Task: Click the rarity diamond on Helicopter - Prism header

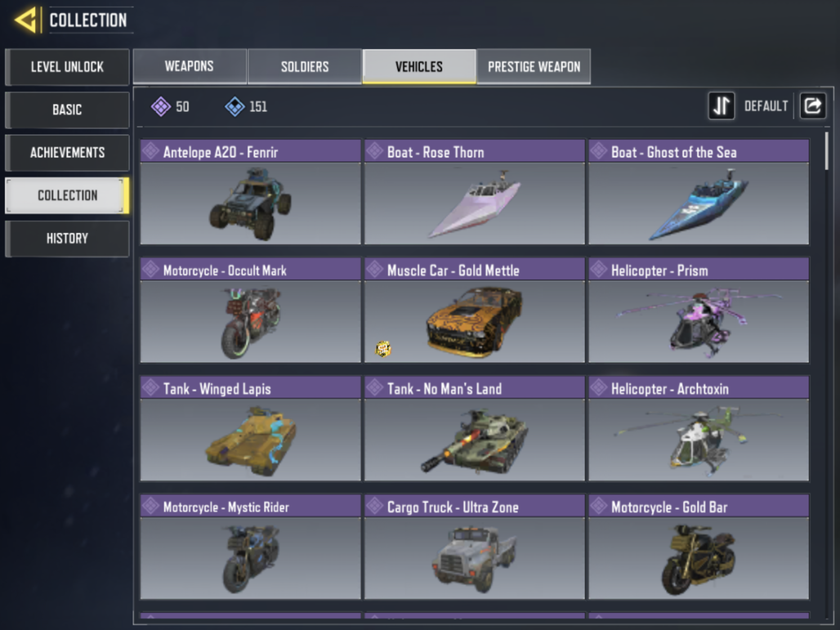Action: [x=599, y=270]
